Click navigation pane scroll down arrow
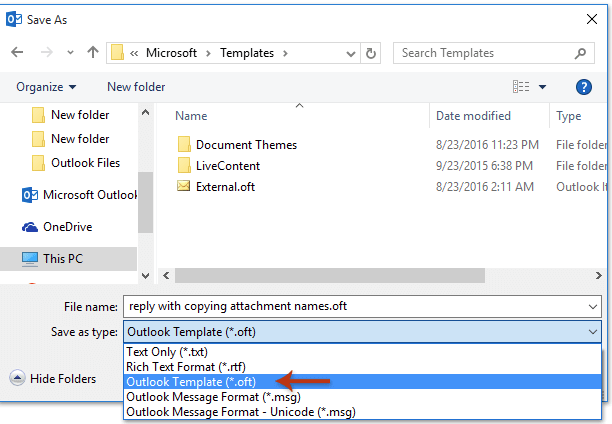 pos(146,276)
